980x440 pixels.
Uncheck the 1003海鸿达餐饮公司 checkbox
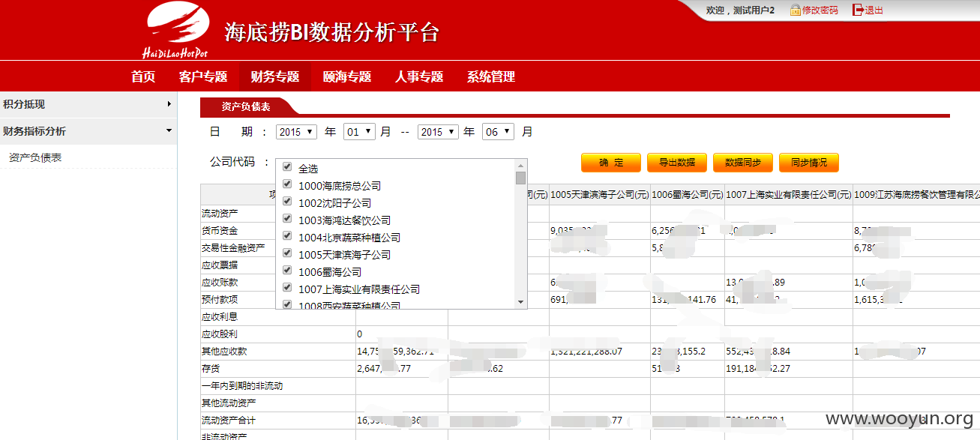coord(287,219)
